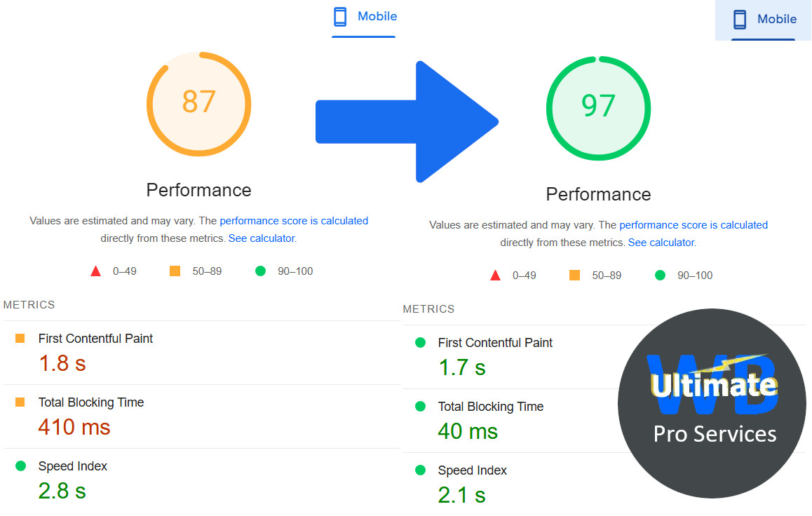Click the phone icon in the right highlighted Mobile tab
Viewport: 812px width, 516px height.
[x=740, y=20]
